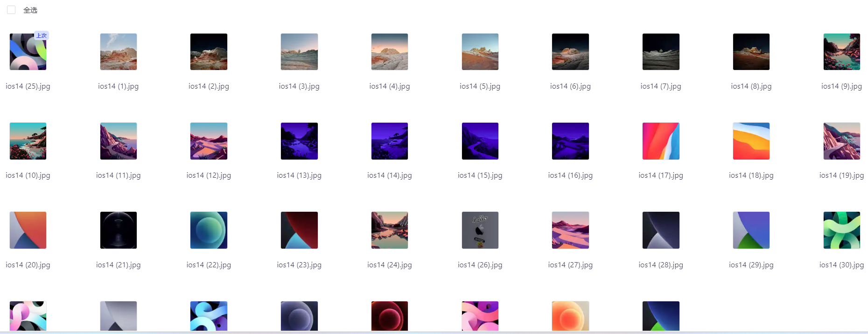Click the file name ios14 (13).jpg
This screenshot has height=334, width=868.
coord(299,175)
